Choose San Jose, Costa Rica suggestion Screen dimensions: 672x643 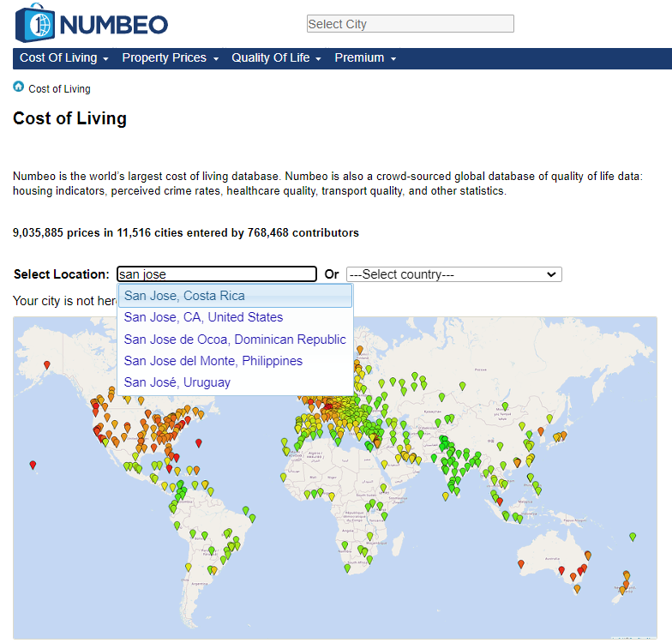click(x=235, y=296)
